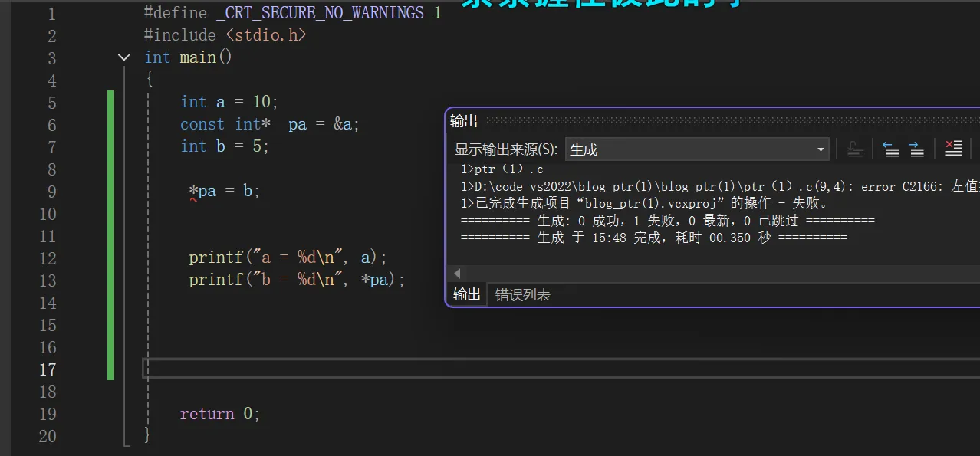The height and width of the screenshot is (456, 980).
Task: Switch to the 错误列表 tab
Action: click(523, 294)
